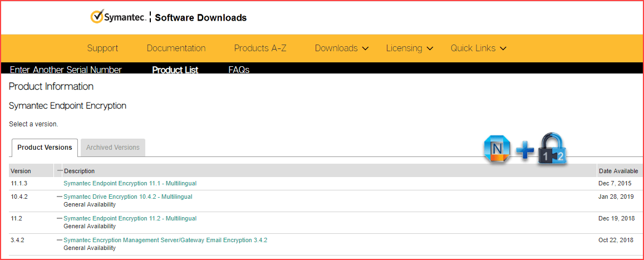The image size is (644, 260).
Task: Click the version 10.4.2 cell
Action: point(19,197)
